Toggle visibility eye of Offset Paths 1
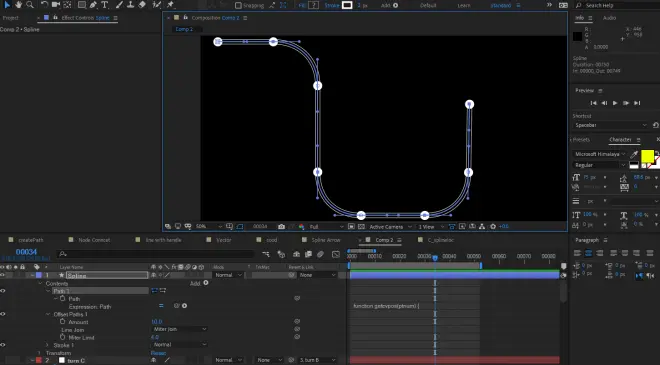This screenshot has height=365, width=660. (3, 314)
